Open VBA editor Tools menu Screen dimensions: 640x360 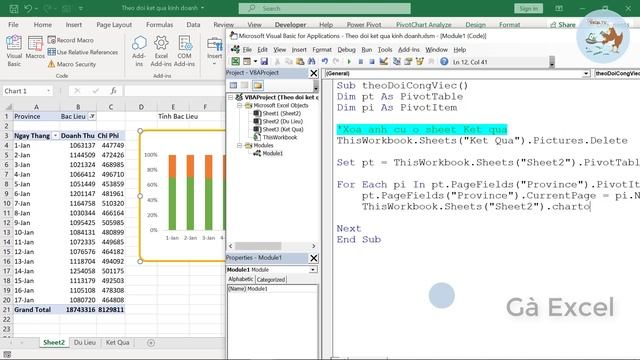tap(384, 49)
